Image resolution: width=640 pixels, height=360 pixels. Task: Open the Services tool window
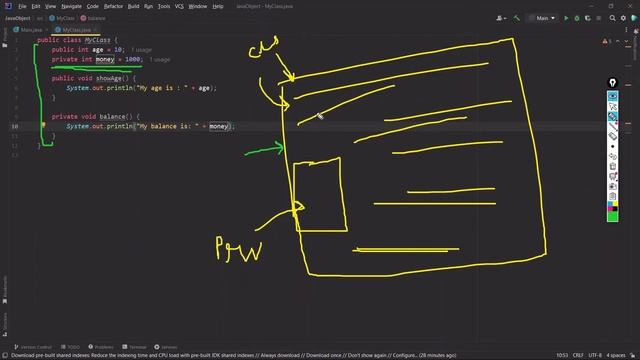166,347
